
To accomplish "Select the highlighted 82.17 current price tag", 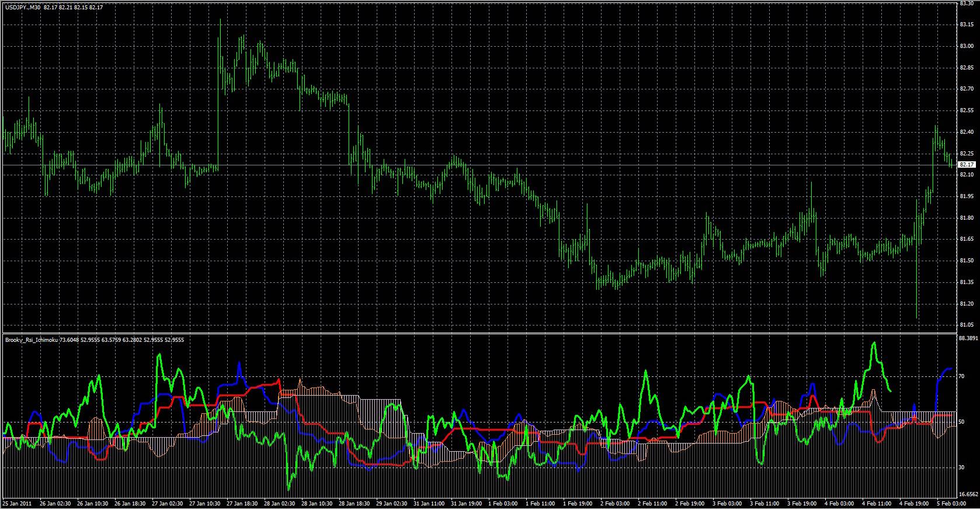I will coord(967,165).
